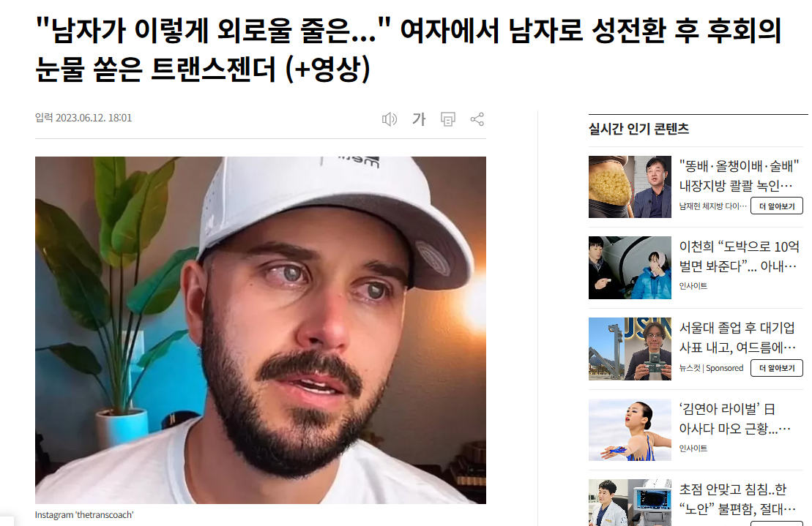Viewport: 812px width, 526px height.
Task: Click the first '더 알아보기' button
Action: click(776, 206)
